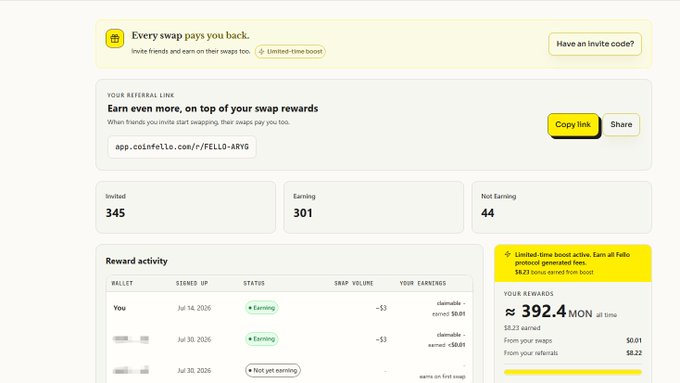The width and height of the screenshot is (680, 383).
Task: Click the Invited 345 stat card
Action: point(186,207)
